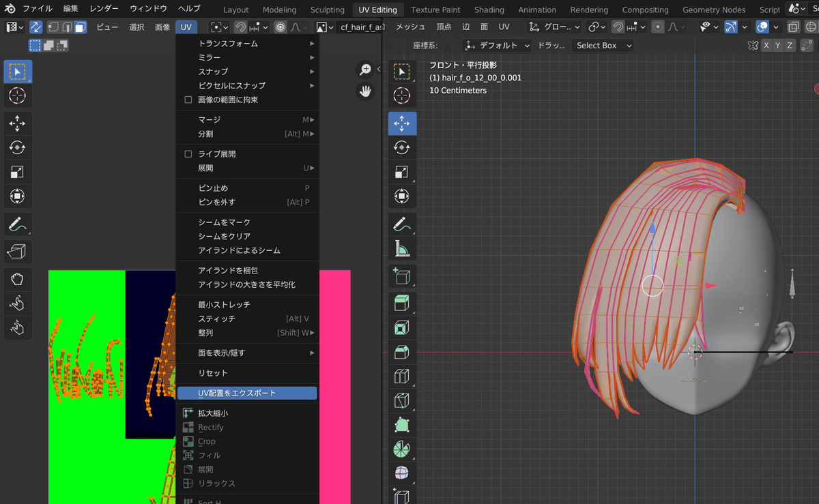Select the UV editor Move tool

tap(17, 123)
